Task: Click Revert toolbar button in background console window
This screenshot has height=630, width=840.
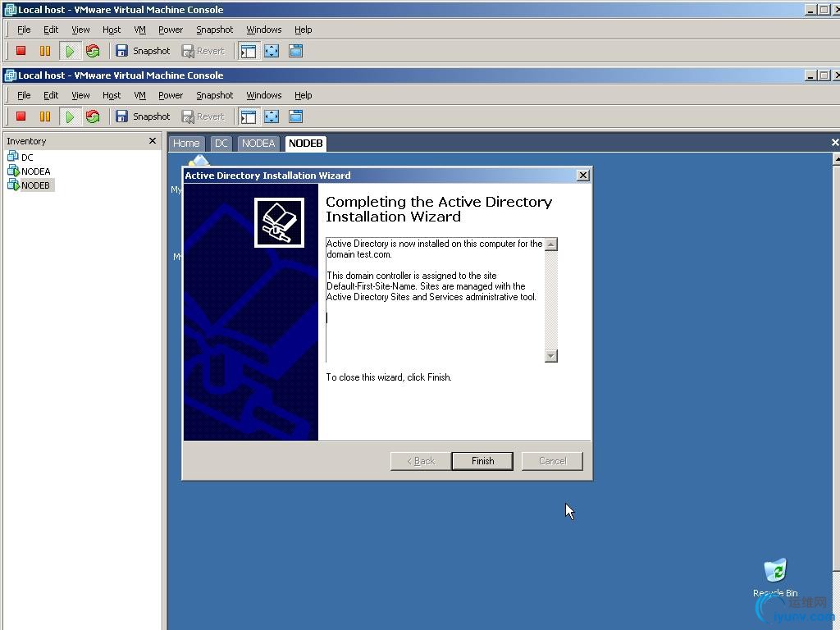Action: point(203,51)
